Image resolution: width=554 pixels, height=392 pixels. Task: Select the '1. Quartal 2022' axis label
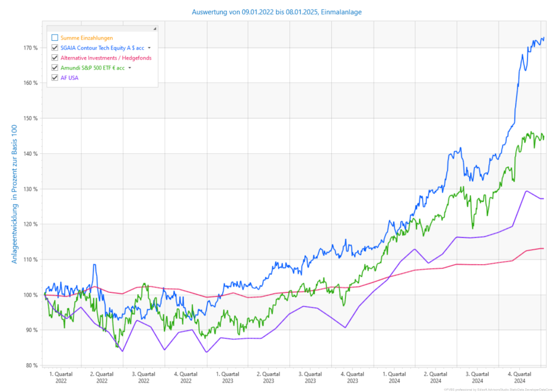[61, 377]
